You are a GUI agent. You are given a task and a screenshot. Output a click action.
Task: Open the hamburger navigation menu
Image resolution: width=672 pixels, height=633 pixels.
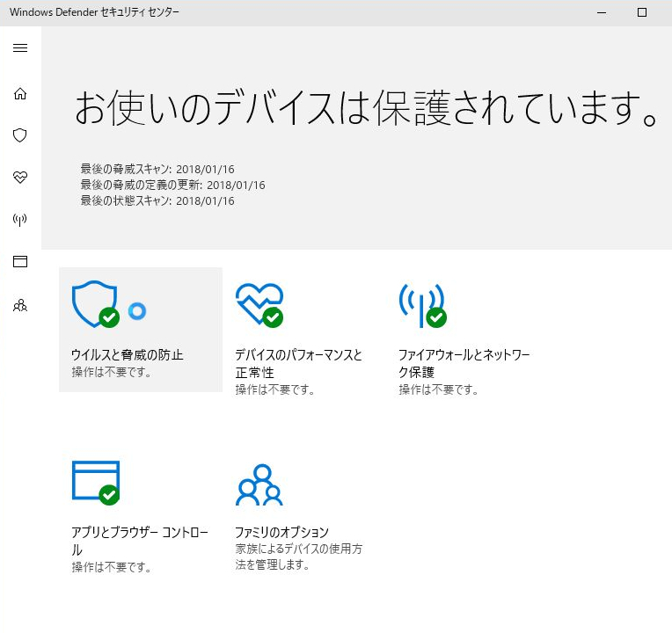(20, 48)
